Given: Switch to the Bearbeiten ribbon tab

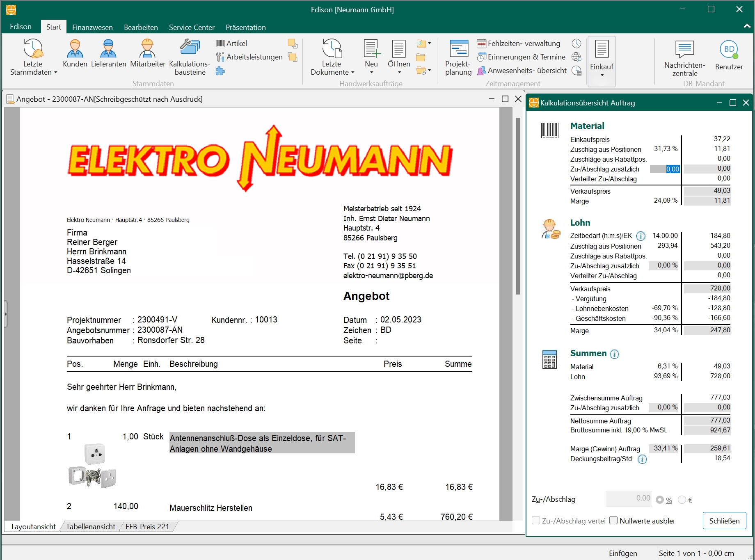Looking at the screenshot, I should [141, 27].
